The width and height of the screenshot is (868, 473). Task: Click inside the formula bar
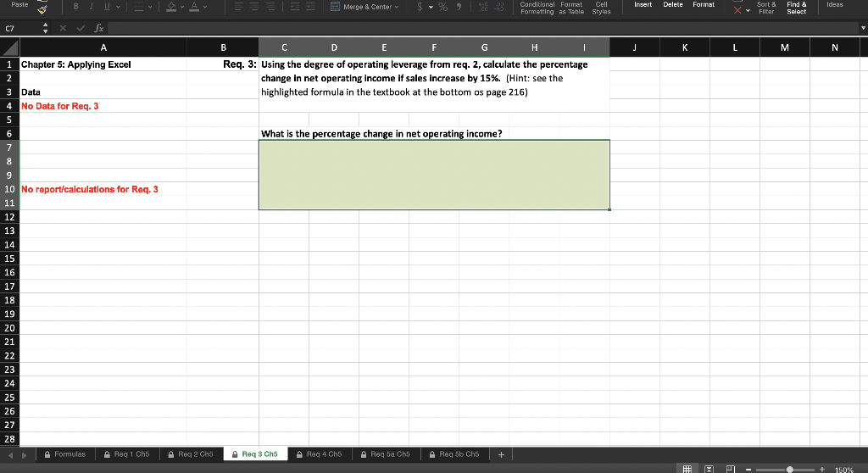tap(481, 28)
